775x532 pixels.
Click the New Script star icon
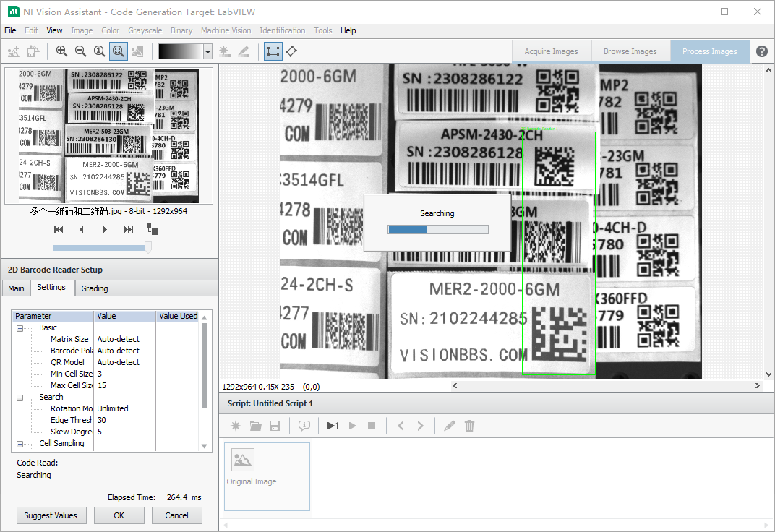(x=236, y=426)
